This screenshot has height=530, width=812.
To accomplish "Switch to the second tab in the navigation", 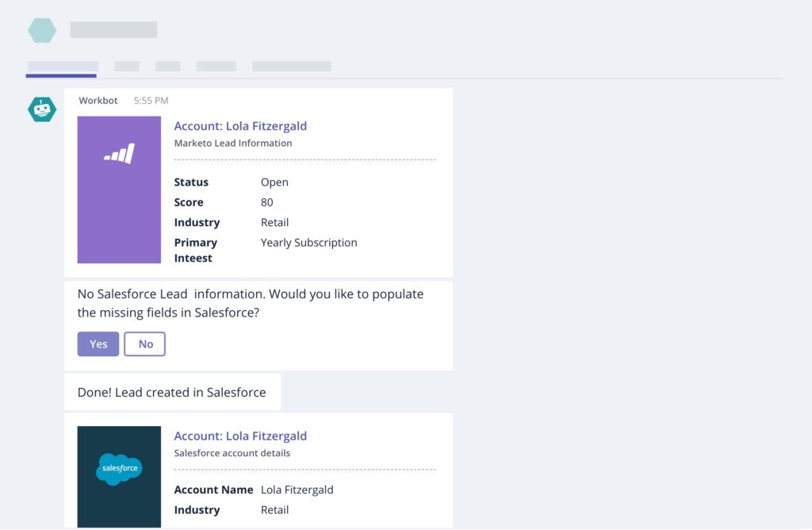I will click(x=127, y=67).
